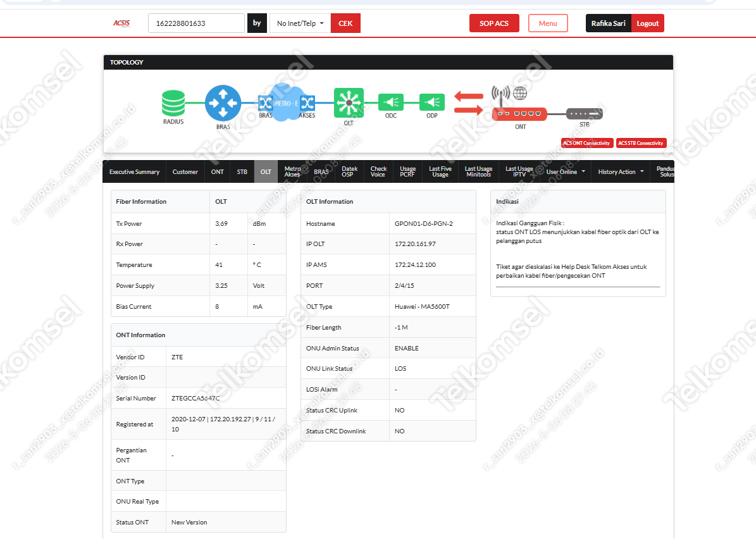Click the STB device icon
756x539 pixels.
[x=585, y=114]
